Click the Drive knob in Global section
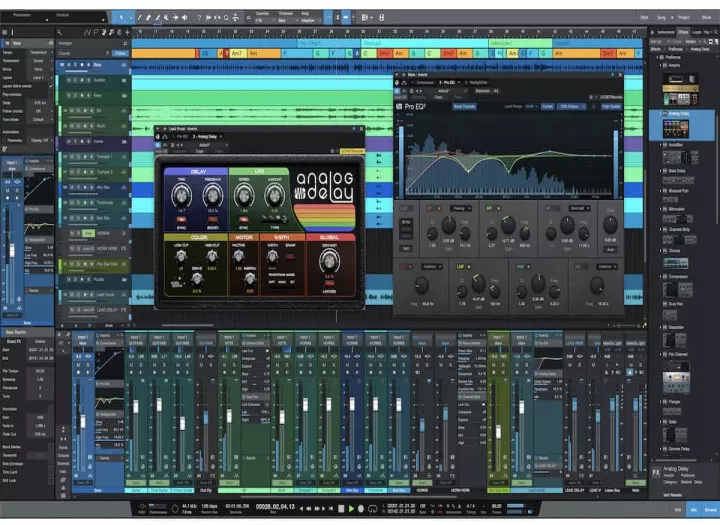 click(x=329, y=261)
